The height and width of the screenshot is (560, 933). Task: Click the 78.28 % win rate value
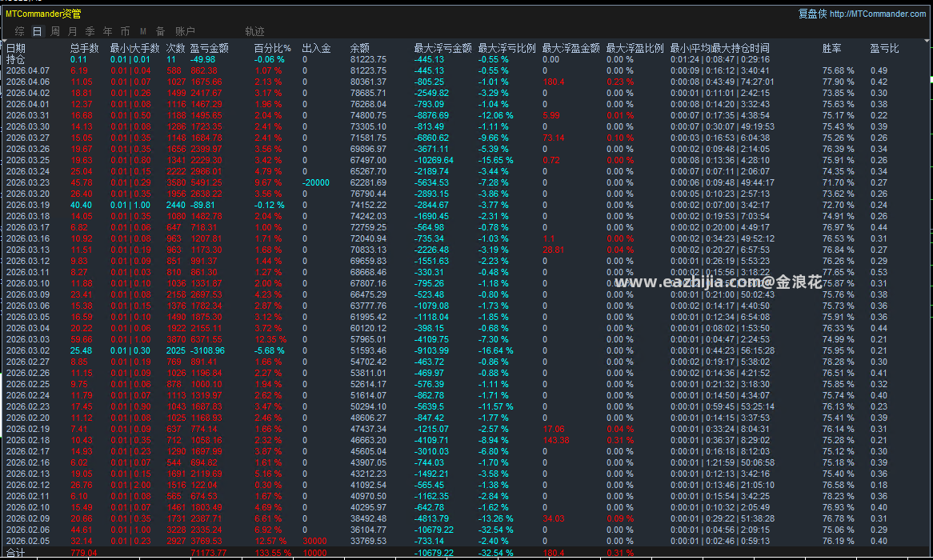point(838,362)
